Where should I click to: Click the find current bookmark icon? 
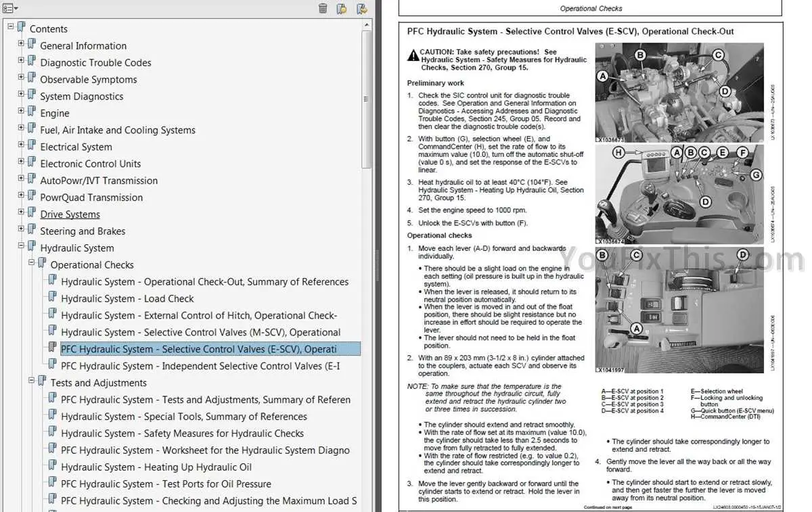362,8
